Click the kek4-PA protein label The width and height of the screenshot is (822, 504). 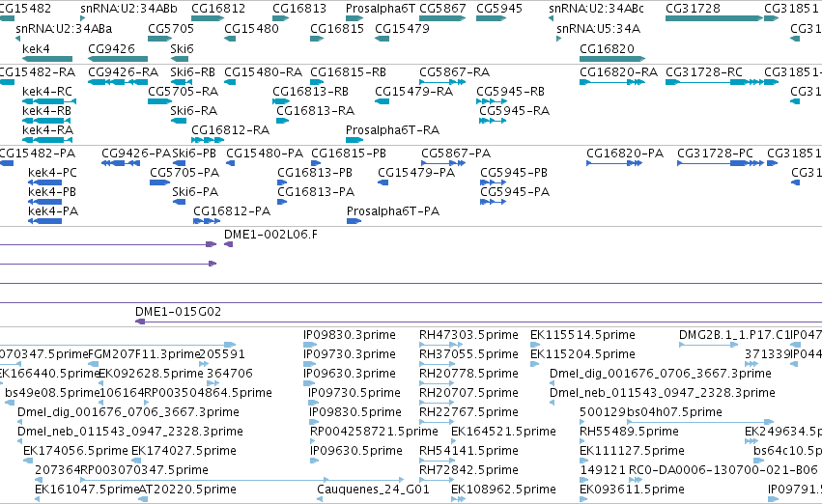53,211
